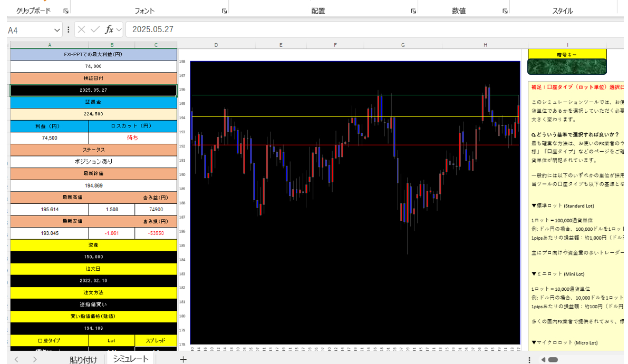Click the Insert Function fx icon

pos(109,29)
